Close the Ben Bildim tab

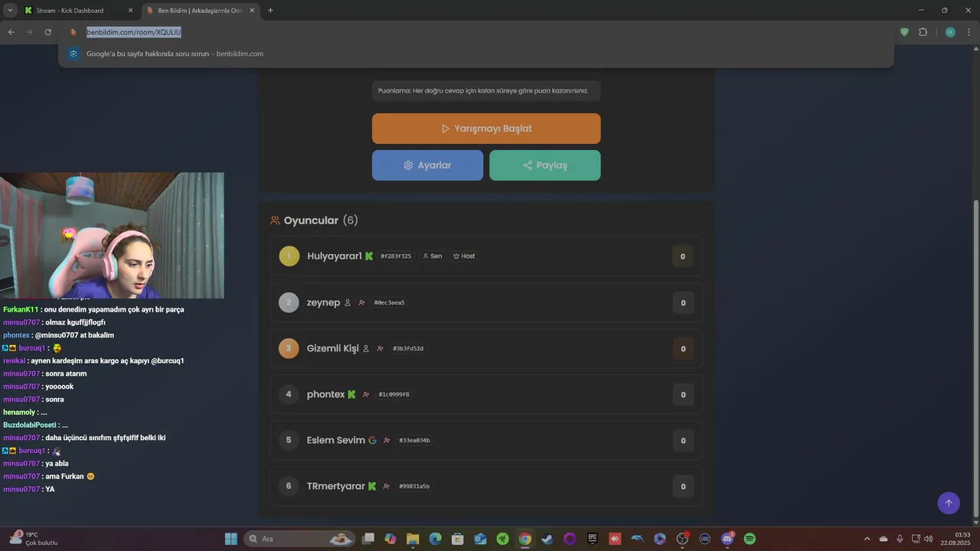[252, 11]
